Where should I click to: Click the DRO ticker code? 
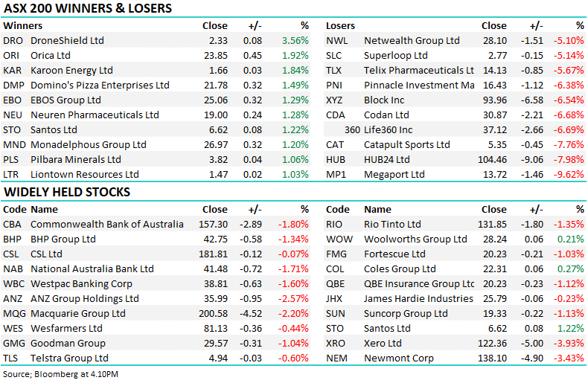tap(12, 41)
